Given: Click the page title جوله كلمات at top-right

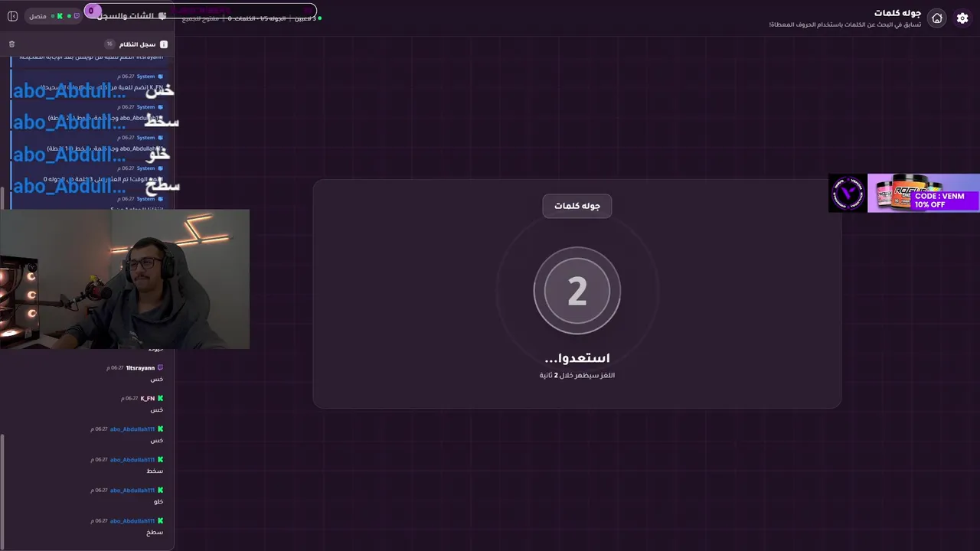Looking at the screenshot, I should click(x=898, y=13).
